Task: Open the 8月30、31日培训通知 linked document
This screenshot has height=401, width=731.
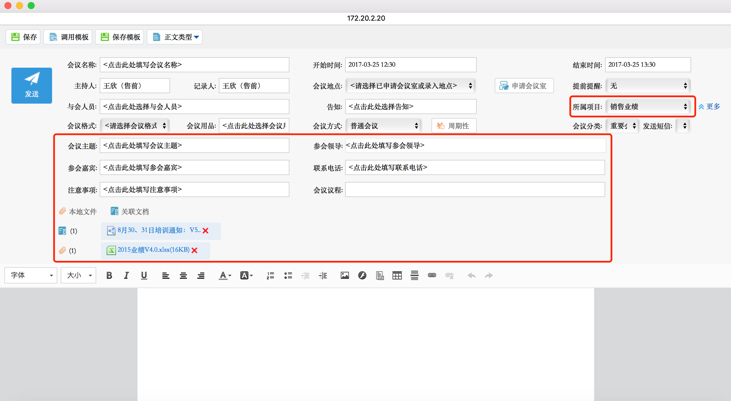Action: (159, 230)
